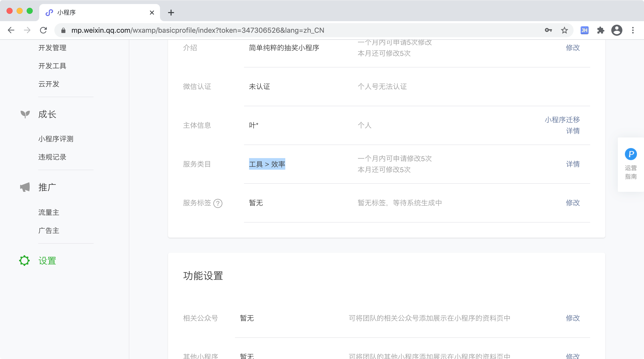Open a new browser tab
Viewport: 644px width, 359px height.
click(x=171, y=13)
